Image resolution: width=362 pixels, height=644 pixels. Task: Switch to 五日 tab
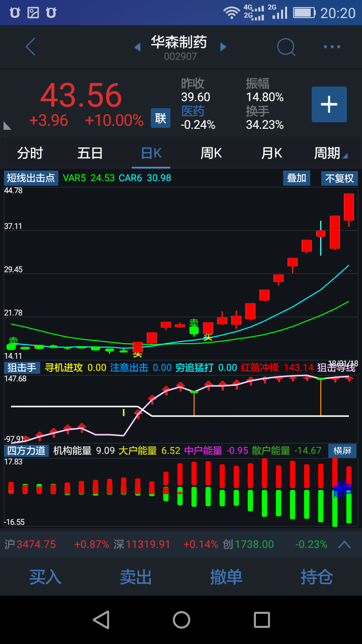point(90,153)
